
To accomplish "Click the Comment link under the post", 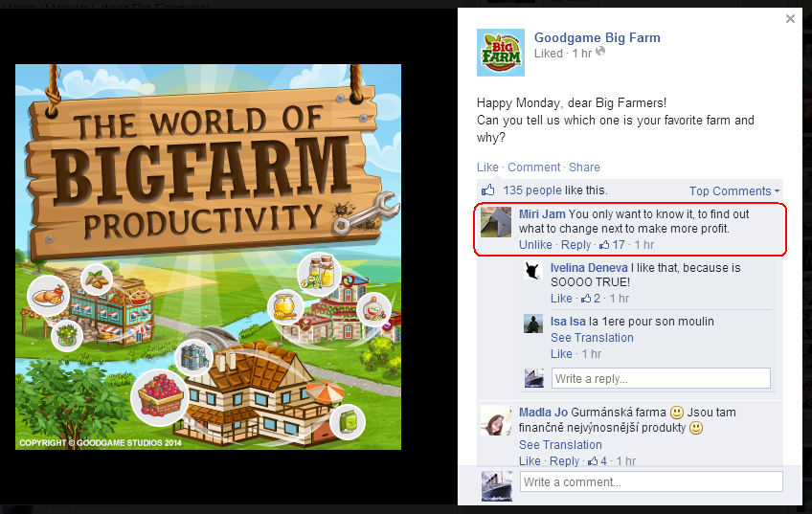I will 533,168.
